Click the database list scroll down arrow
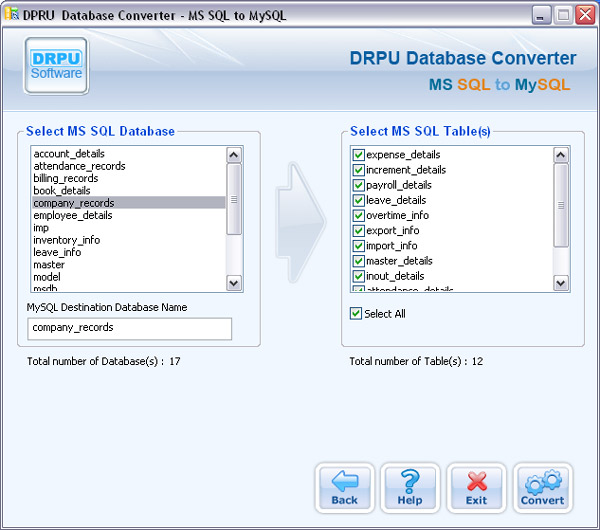This screenshot has width=600, height=530. [234, 283]
